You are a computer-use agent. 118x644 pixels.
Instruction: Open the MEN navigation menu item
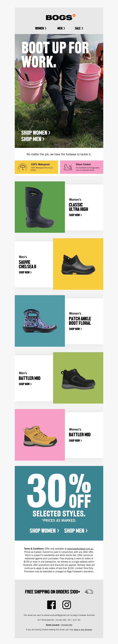(61, 28)
